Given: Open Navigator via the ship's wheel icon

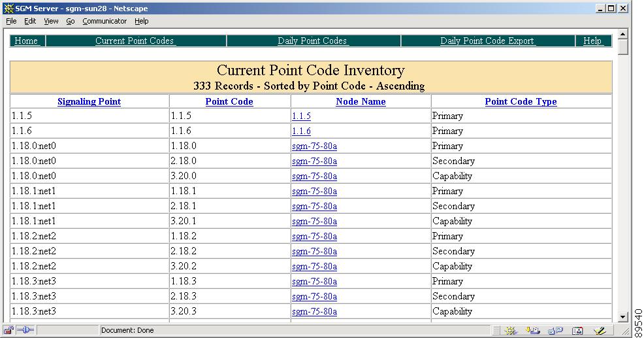Looking at the screenshot, I should click(x=511, y=331).
